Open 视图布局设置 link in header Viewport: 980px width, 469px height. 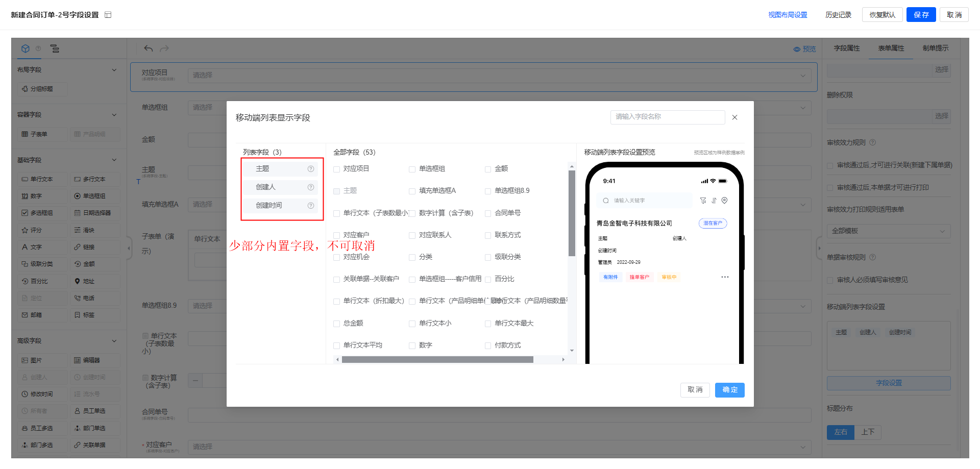click(788, 15)
